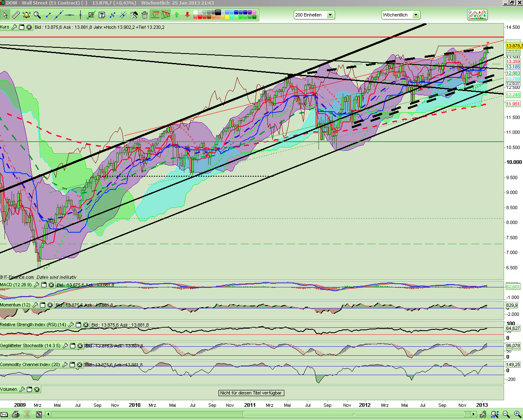This screenshot has height=420, width=523.
Task: Maximize the Kurs panel window icon
Action: tap(22, 27)
